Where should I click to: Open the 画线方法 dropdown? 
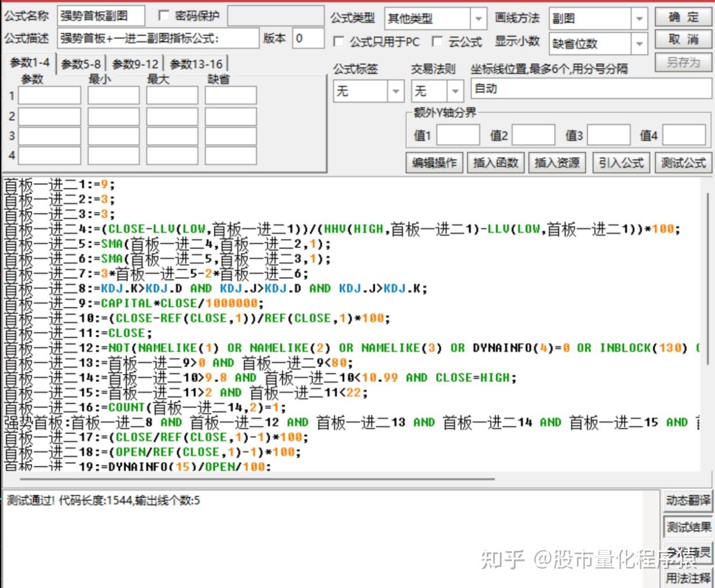point(640,19)
